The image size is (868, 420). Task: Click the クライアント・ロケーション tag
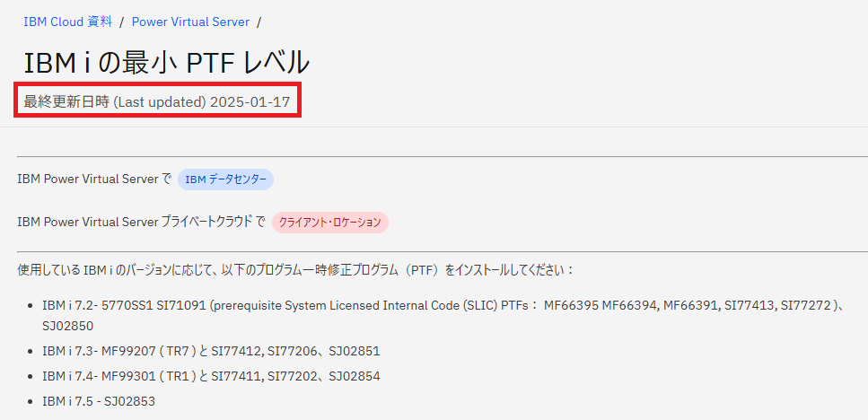[330, 223]
